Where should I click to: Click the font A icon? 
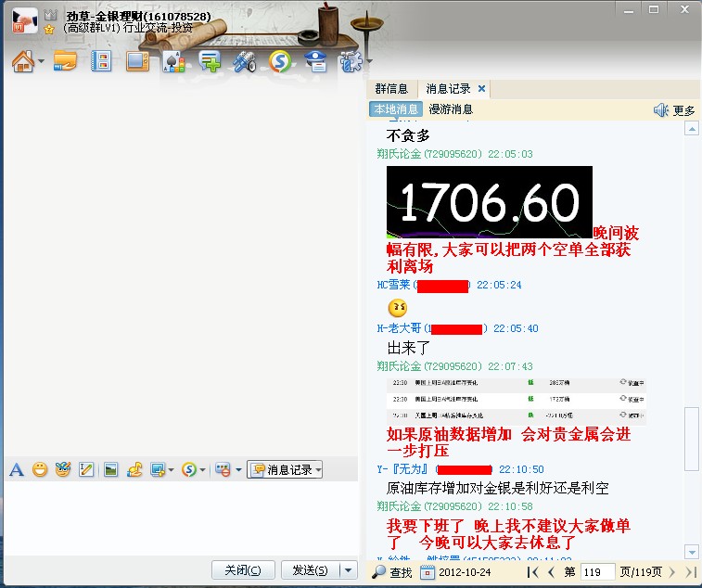click(x=16, y=470)
